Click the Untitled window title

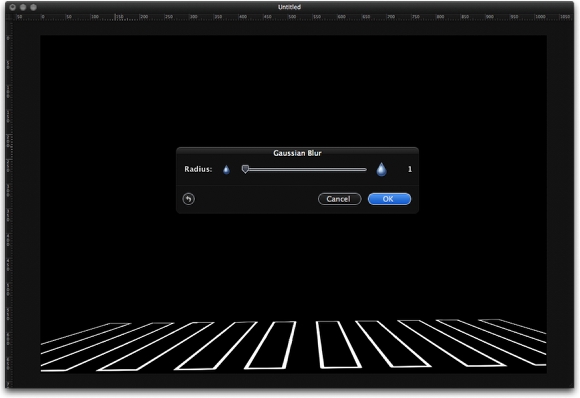point(289,7)
